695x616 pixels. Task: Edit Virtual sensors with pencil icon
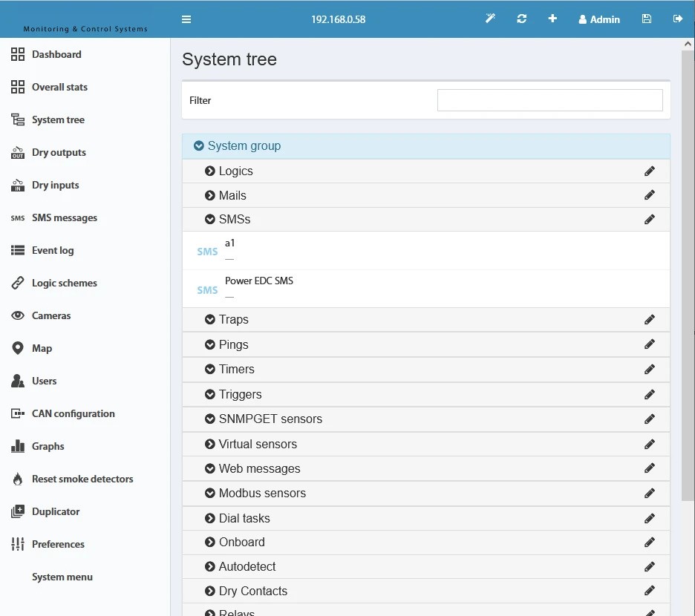[x=650, y=444]
